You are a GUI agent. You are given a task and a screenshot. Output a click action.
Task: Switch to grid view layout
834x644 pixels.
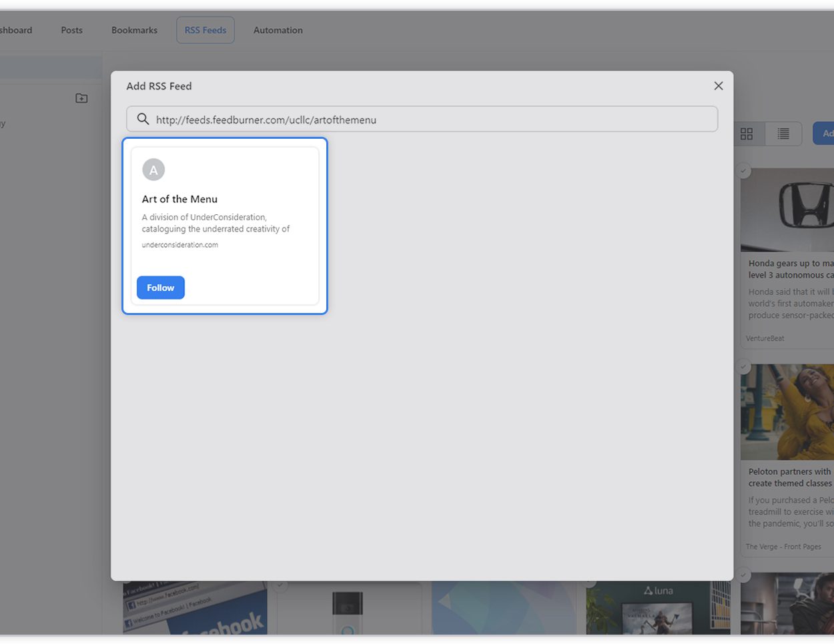(x=747, y=133)
